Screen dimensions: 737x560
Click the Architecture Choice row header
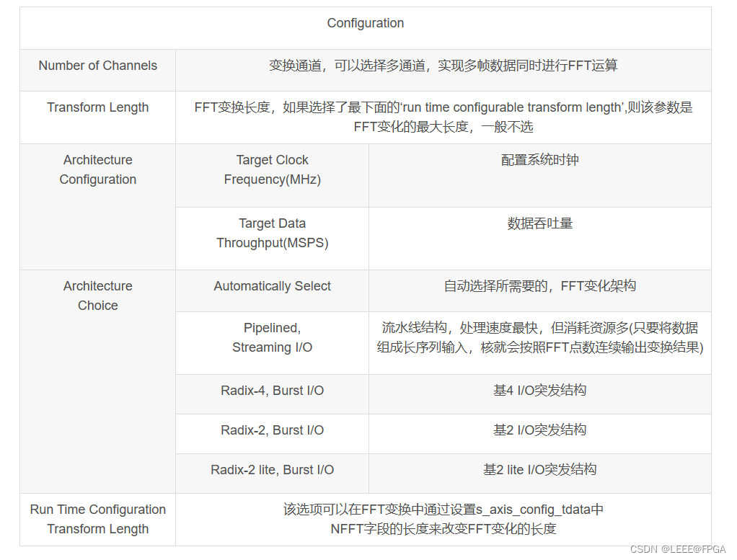click(x=97, y=295)
